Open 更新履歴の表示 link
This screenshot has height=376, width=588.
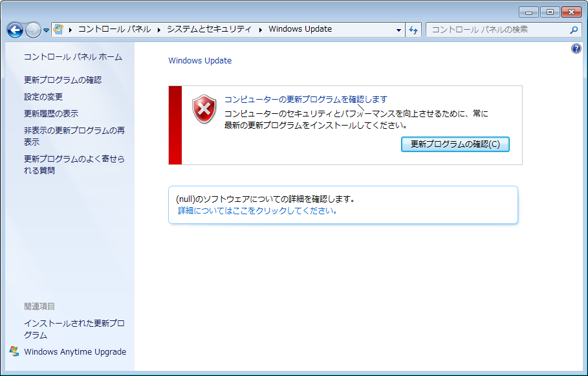51,113
